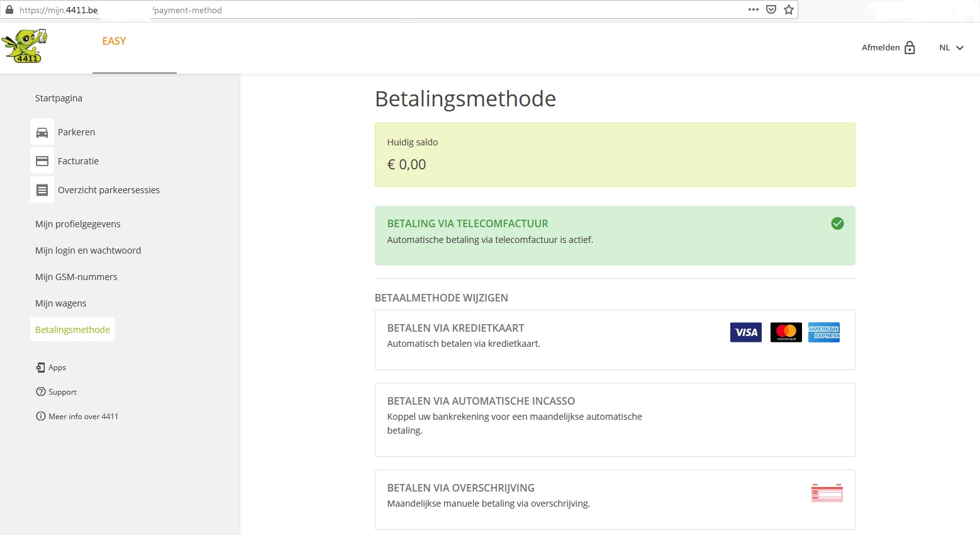The width and height of the screenshot is (980, 535).
Task: Open the NL language dropdown
Action: pos(950,47)
